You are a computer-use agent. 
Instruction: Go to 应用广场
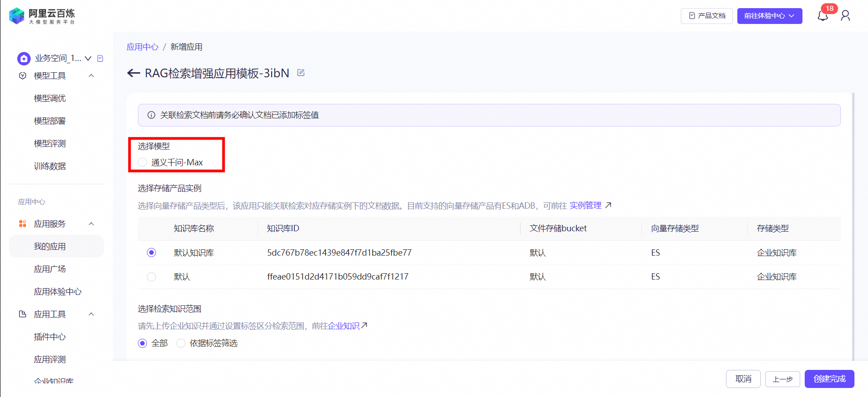(x=50, y=269)
